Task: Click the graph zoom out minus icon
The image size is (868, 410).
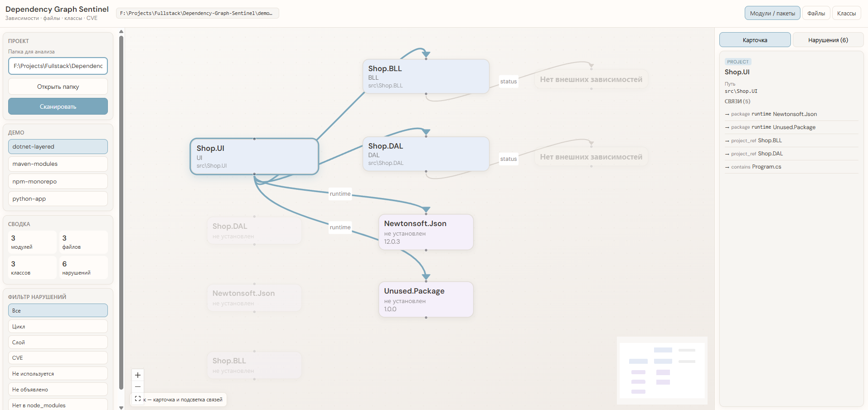Action: point(138,387)
